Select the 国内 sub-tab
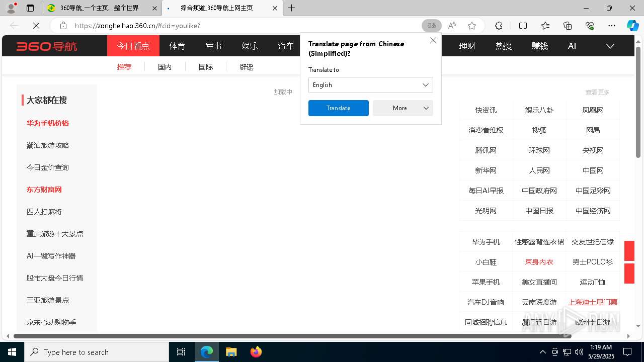The width and height of the screenshot is (644, 362). pyautogui.click(x=165, y=67)
